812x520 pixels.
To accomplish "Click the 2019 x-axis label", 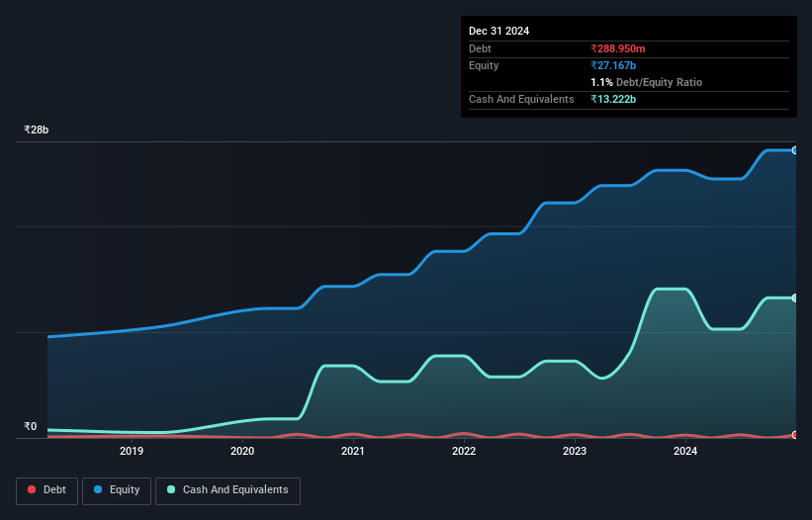I will [132, 451].
